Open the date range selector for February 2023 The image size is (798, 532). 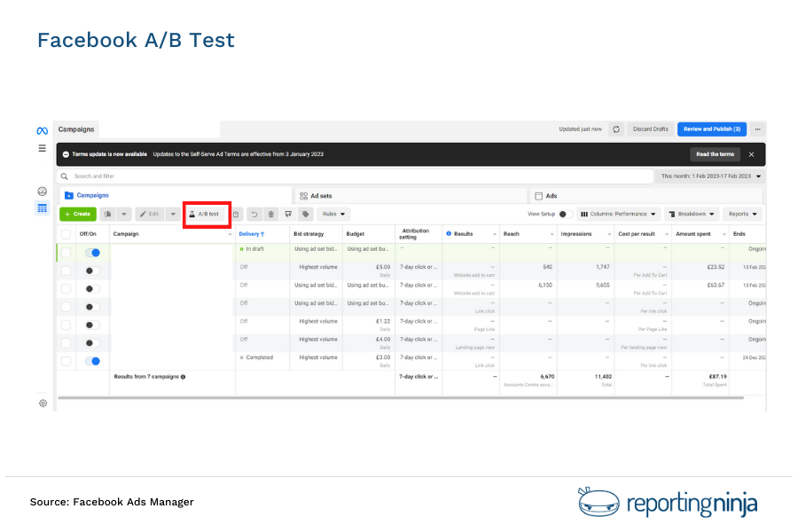709,176
